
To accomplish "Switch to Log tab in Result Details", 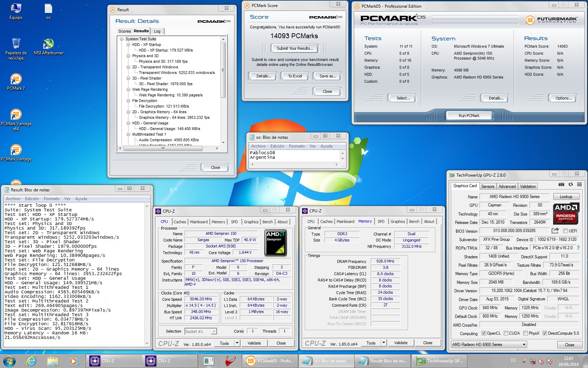I will pos(157,31).
